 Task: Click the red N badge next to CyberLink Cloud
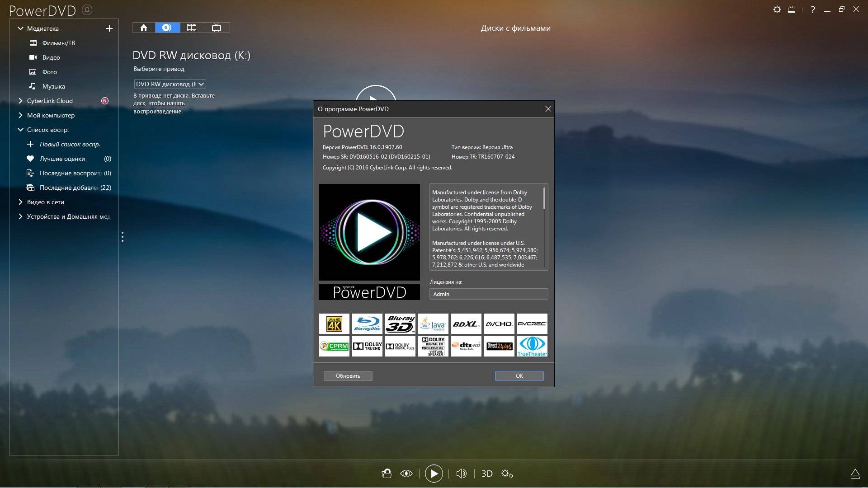(x=105, y=101)
